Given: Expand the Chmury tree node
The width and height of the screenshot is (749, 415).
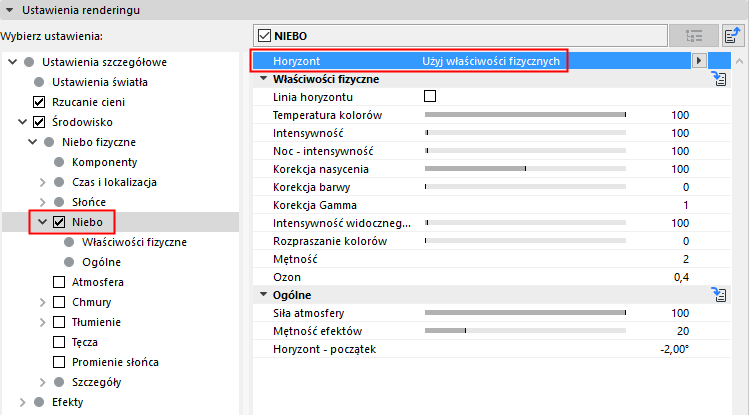Looking at the screenshot, I should pos(43,302).
